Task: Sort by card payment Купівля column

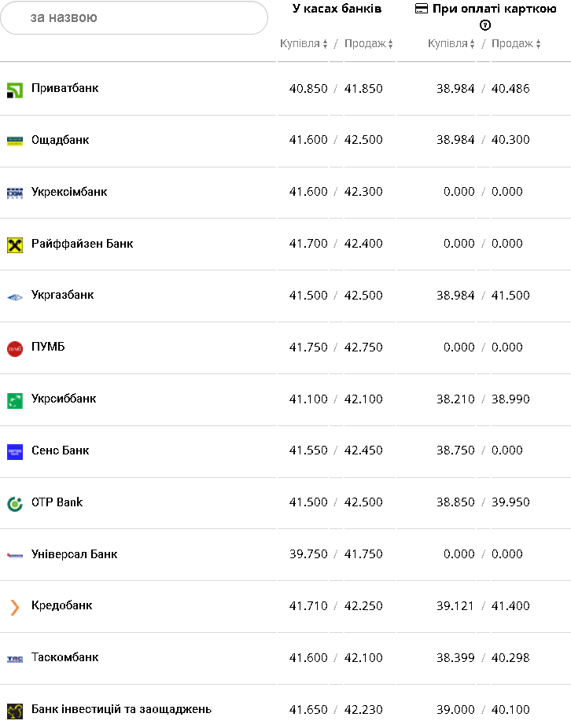Action: click(x=451, y=44)
